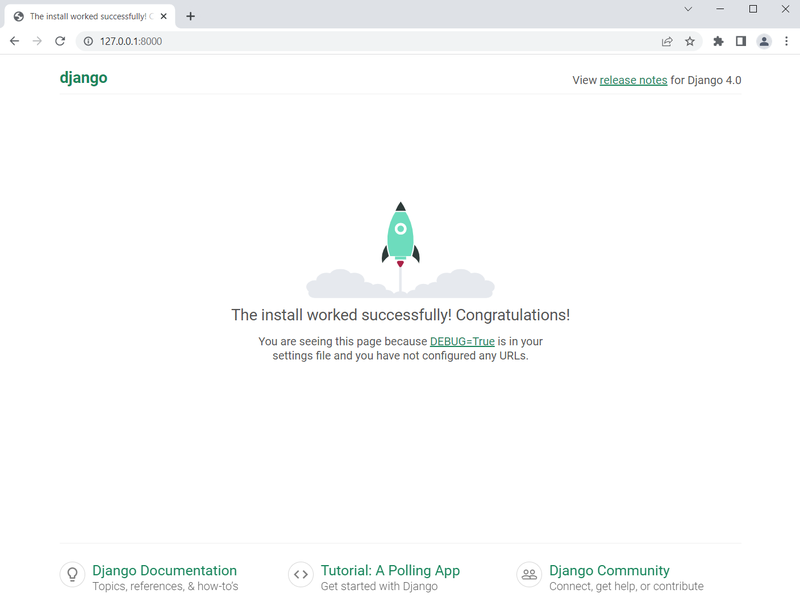Open the DEBUG=True link
This screenshot has height=602, width=800.
(x=462, y=341)
